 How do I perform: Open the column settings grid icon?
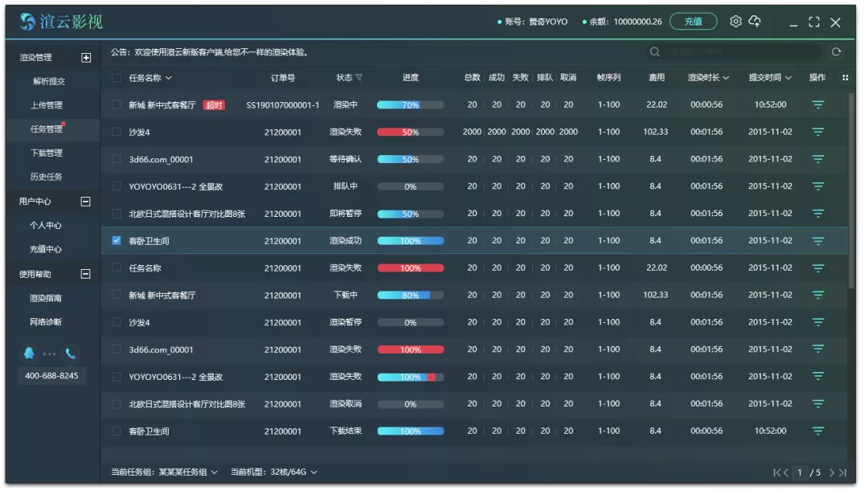845,78
